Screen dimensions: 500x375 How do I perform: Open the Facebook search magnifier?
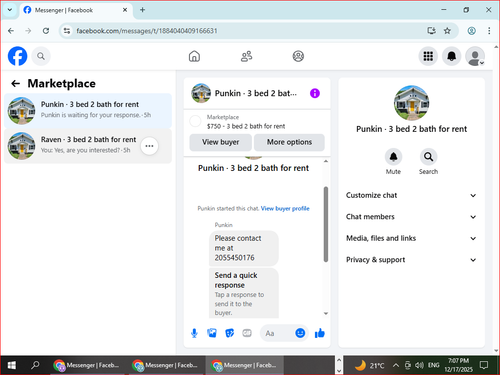41,56
